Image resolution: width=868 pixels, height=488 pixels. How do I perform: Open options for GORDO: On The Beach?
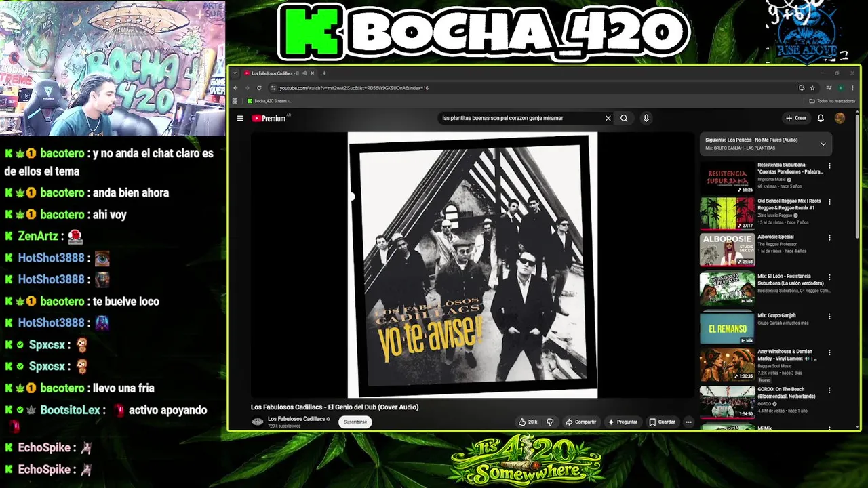pos(829,391)
